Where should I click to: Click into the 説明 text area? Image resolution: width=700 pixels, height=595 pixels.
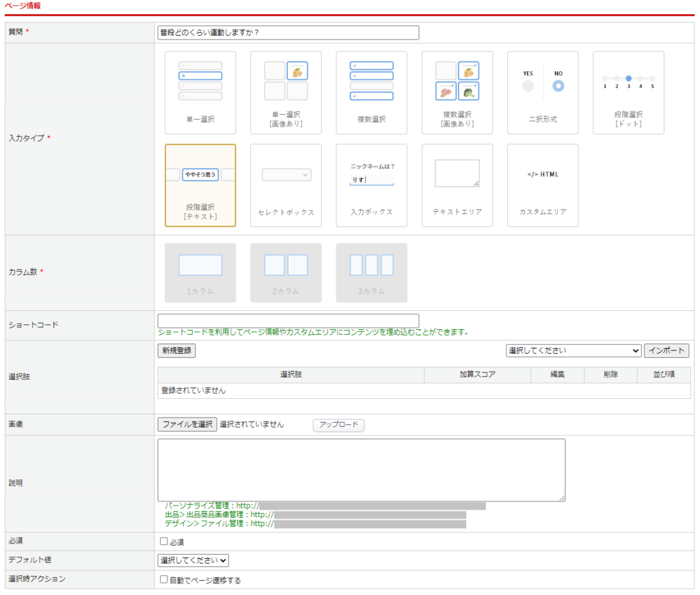(361, 470)
